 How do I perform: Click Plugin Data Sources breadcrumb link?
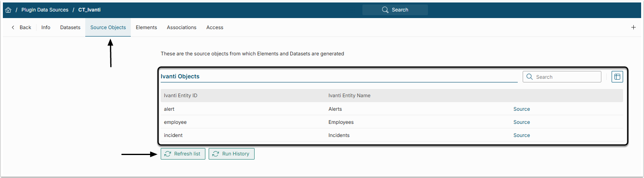pyautogui.click(x=45, y=10)
